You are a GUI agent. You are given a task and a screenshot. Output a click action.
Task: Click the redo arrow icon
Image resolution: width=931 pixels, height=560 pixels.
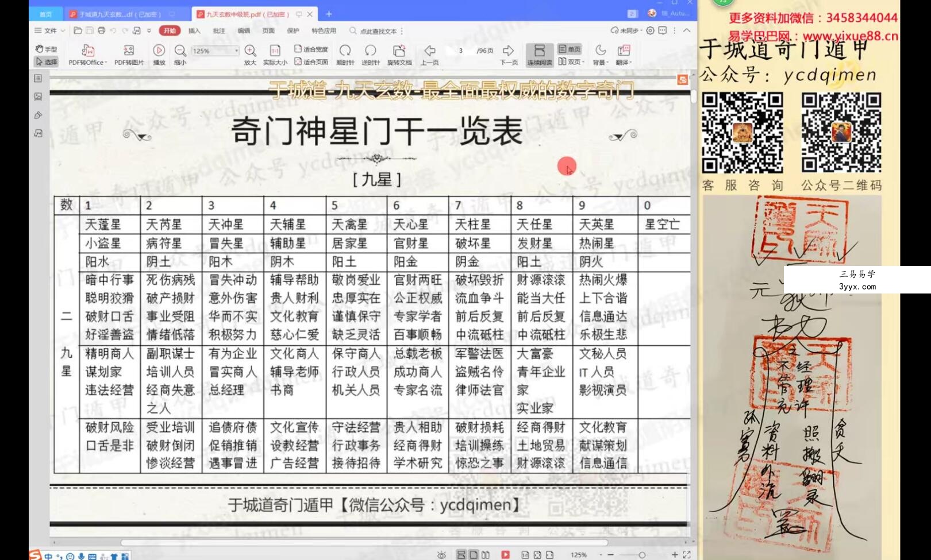point(124,30)
